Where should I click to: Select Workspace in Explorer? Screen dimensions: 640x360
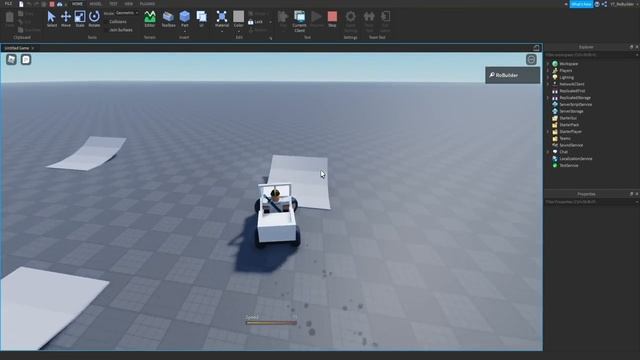tap(569, 64)
